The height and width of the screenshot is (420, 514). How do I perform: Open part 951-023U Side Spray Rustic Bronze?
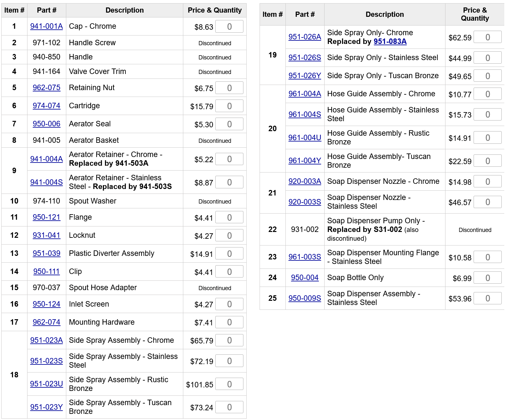coord(46,384)
